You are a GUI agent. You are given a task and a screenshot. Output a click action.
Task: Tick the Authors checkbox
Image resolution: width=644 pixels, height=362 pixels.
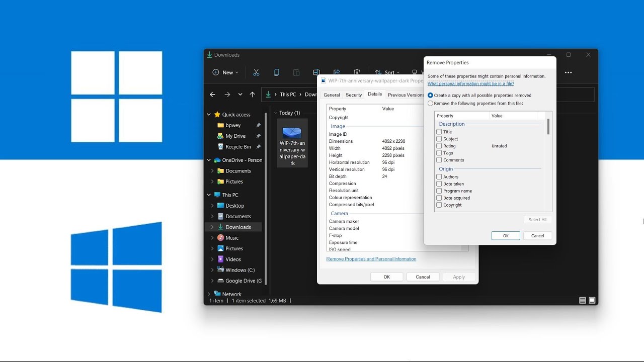[x=439, y=177]
